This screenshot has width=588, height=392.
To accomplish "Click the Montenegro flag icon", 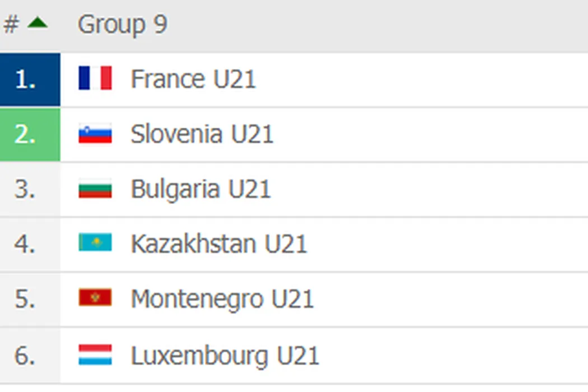I will [95, 298].
